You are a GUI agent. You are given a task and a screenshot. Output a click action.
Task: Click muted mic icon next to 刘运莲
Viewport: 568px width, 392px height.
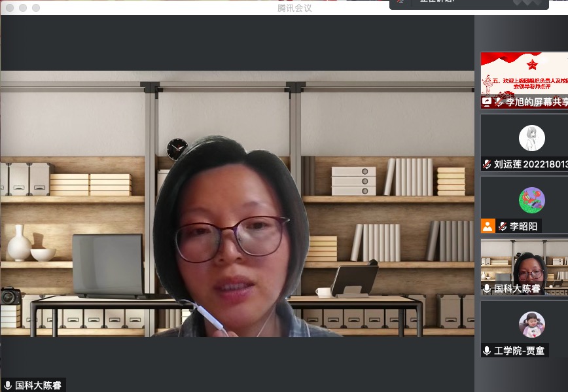tap(487, 164)
